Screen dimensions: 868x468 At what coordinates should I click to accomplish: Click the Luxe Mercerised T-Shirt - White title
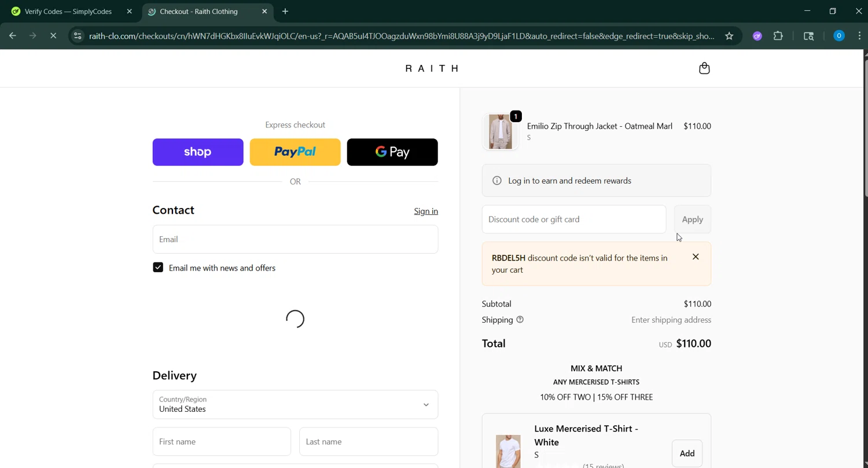pyautogui.click(x=586, y=436)
